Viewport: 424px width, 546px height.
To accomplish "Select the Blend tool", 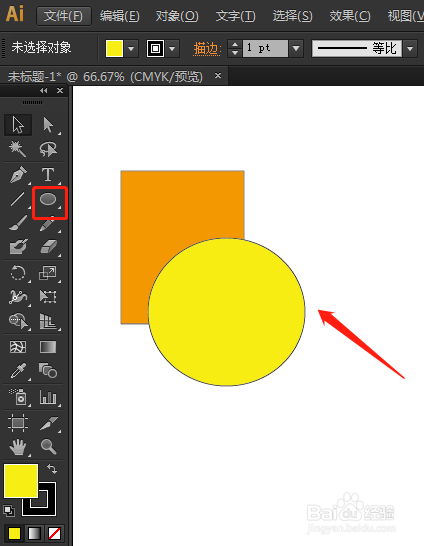I will 48,371.
